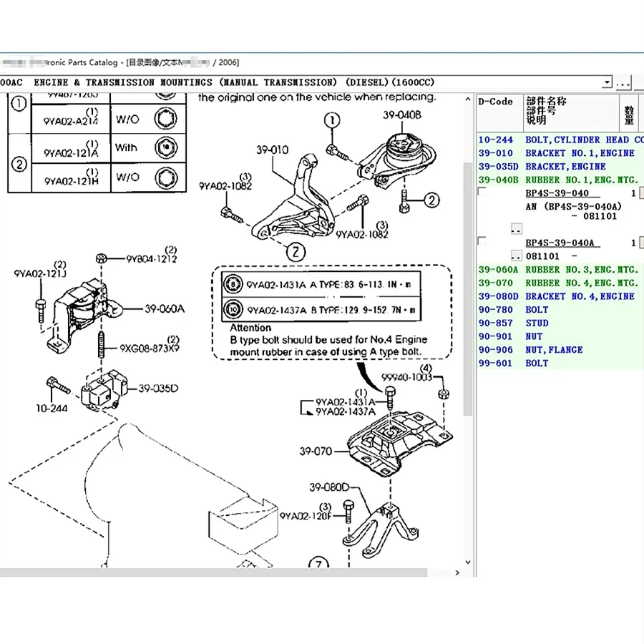Select the ENGINE & TRANSMISSION MOUNTINGS combo field

[306, 82]
